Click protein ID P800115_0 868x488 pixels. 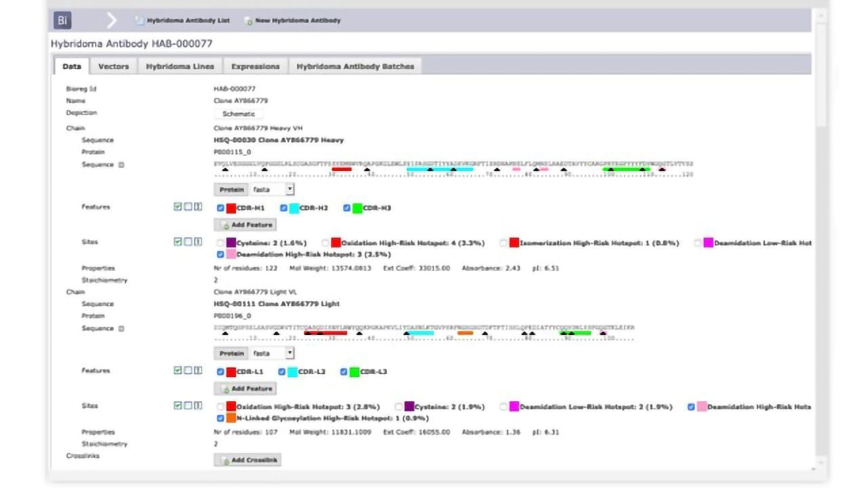232,152
